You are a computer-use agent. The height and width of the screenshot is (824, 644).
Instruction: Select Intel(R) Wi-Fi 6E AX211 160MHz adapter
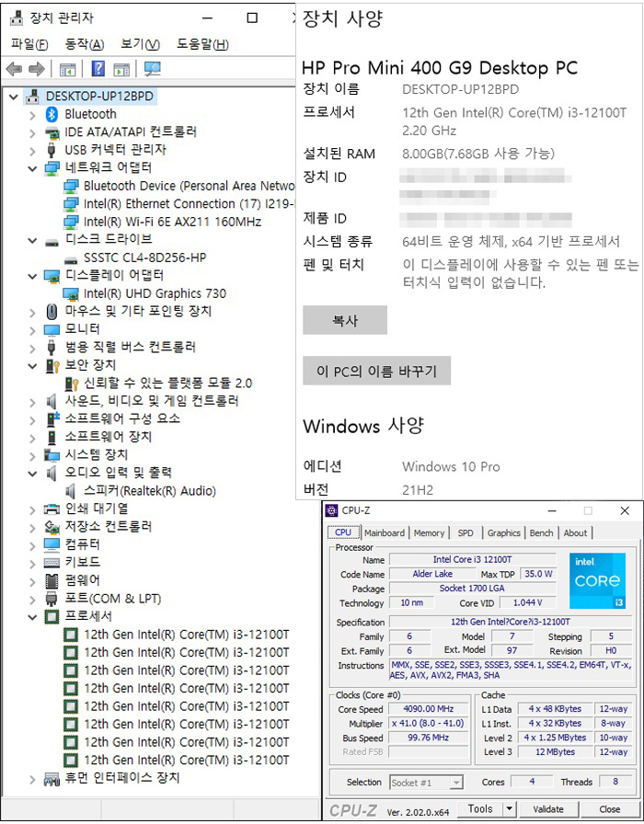pyautogui.click(x=172, y=222)
